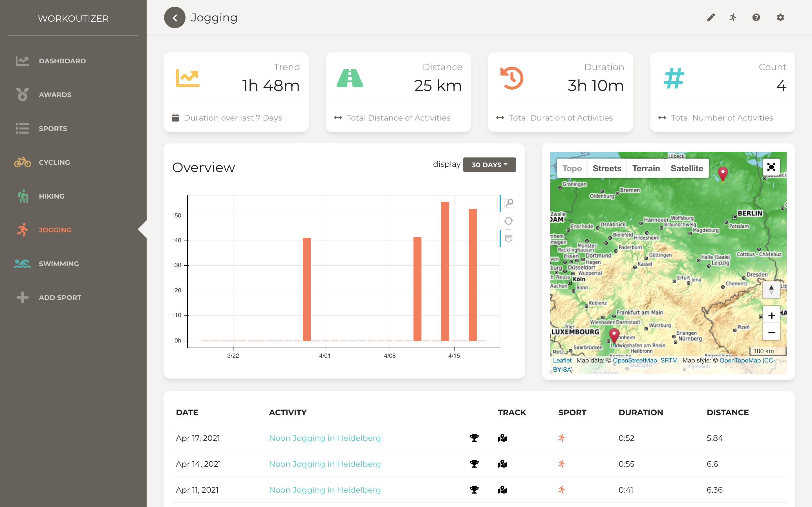Zoom in the map with plus

[771, 315]
